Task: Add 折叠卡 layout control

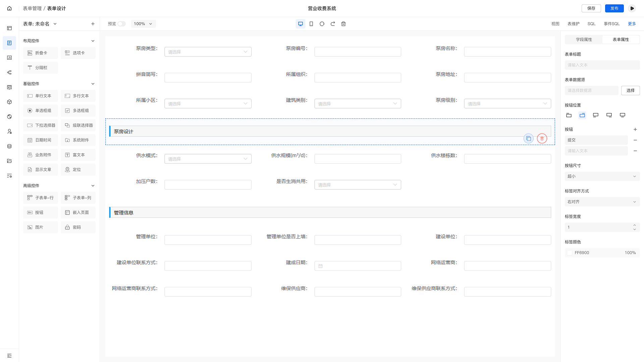Action: (x=41, y=53)
